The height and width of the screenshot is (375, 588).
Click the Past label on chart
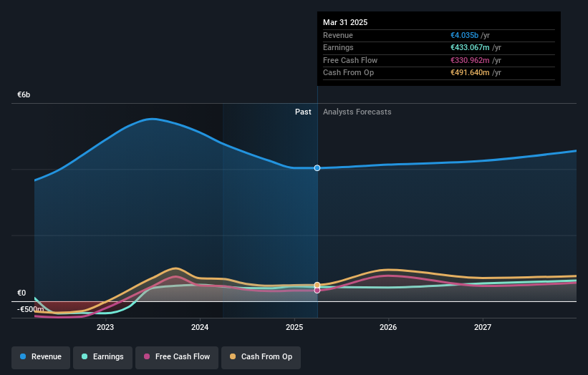[303, 112]
